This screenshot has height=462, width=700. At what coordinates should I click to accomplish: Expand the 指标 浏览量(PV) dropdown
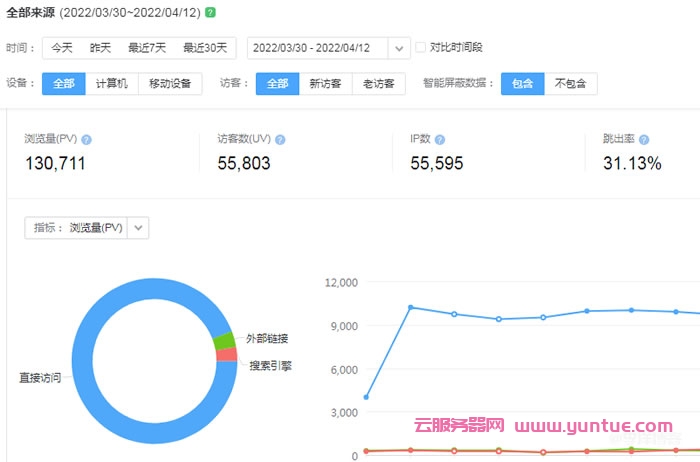tap(139, 228)
